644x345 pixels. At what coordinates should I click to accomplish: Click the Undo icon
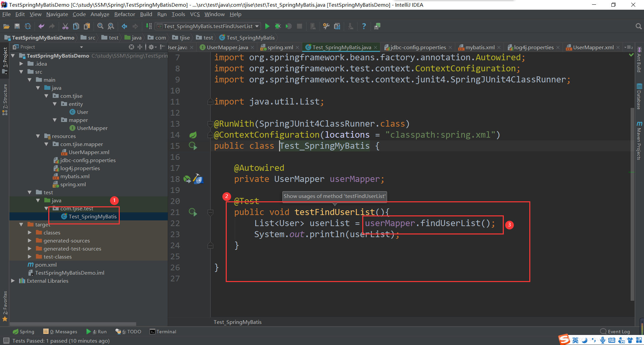click(x=41, y=26)
